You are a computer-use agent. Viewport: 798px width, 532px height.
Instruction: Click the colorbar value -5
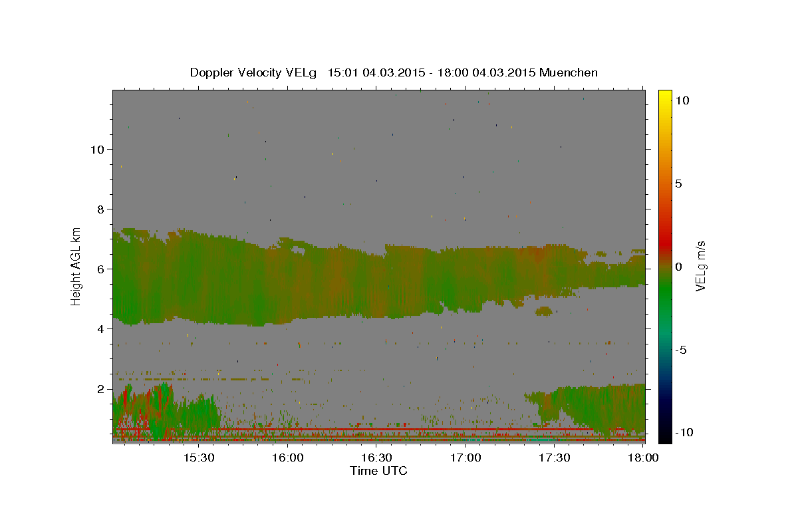tap(680, 350)
